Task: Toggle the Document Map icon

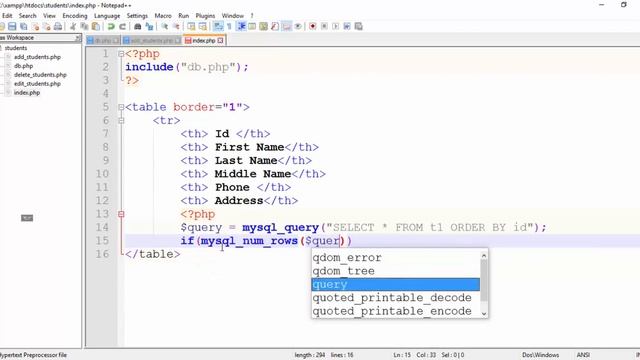Action: point(264,27)
